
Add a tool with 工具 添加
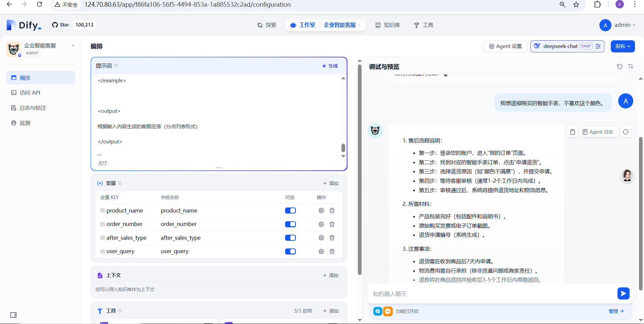pos(331,311)
